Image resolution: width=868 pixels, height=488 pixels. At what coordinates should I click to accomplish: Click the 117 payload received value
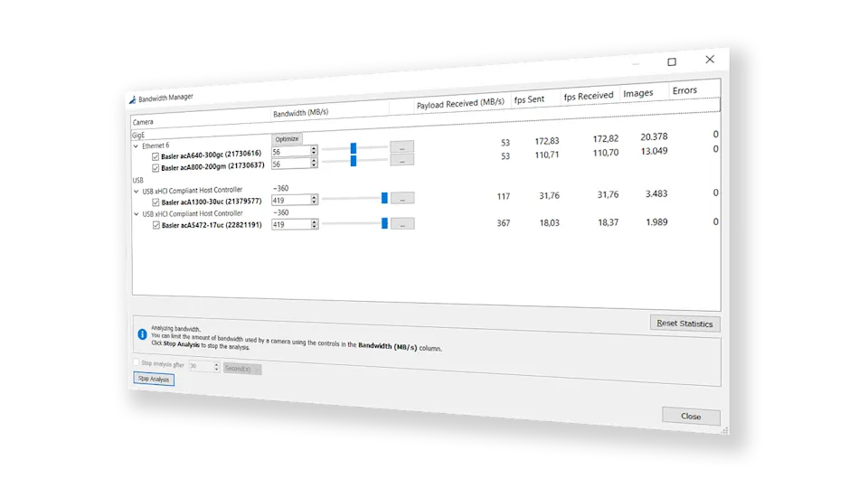point(504,196)
